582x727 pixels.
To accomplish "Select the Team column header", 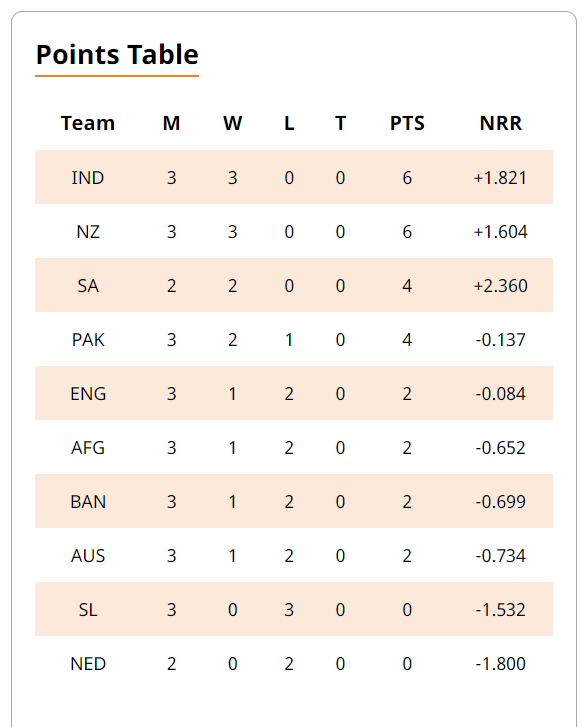I will point(88,123).
